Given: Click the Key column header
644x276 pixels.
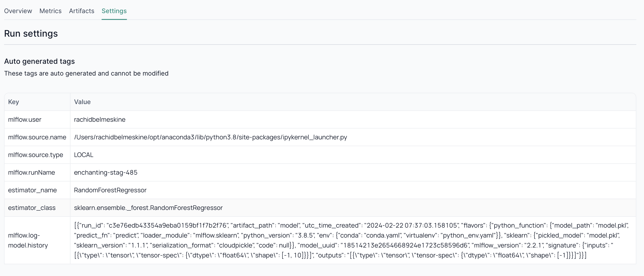Looking at the screenshot, I should [14, 102].
